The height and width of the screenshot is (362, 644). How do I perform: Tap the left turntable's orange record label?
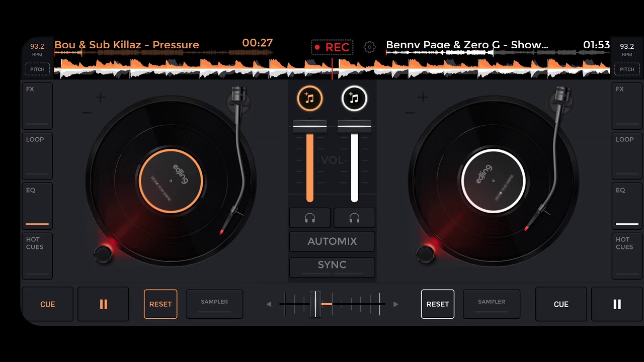point(171,181)
